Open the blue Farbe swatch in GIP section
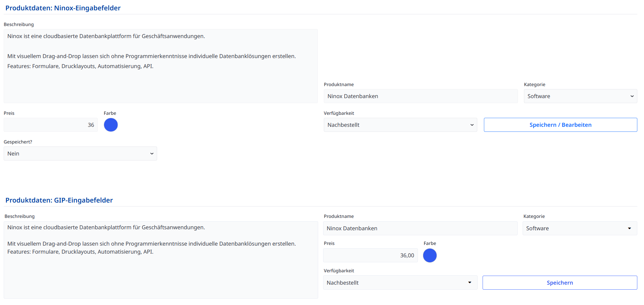The width and height of the screenshot is (644, 305). (430, 256)
